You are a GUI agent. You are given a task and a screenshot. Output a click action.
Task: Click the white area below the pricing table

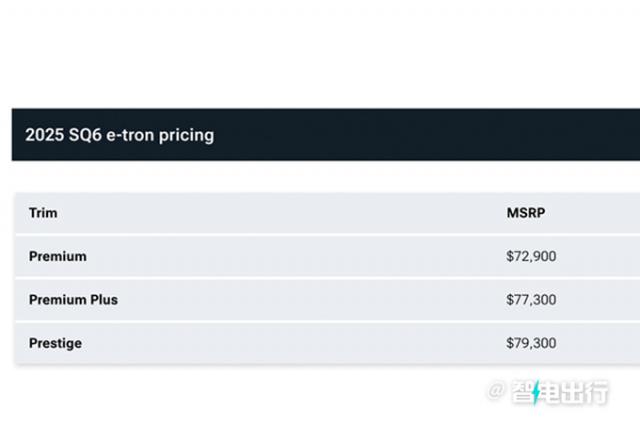coord(250,395)
